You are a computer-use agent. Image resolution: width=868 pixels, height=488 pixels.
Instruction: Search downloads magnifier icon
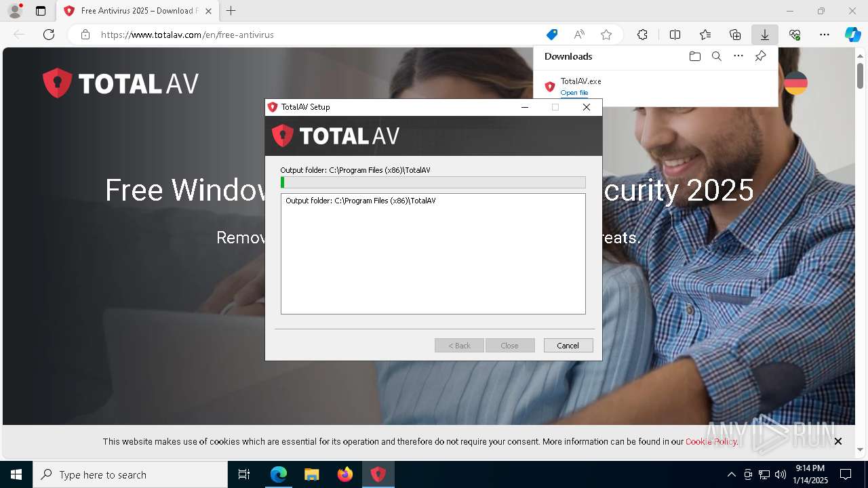[x=717, y=56]
